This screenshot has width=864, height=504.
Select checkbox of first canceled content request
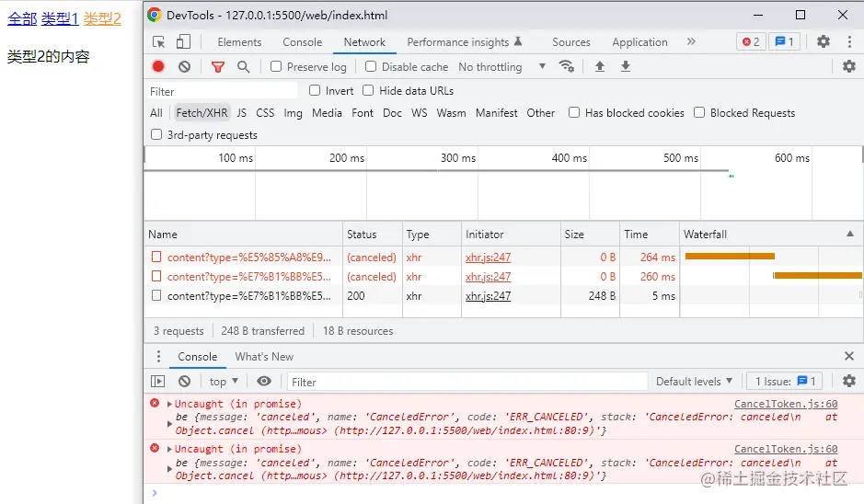[156, 257]
